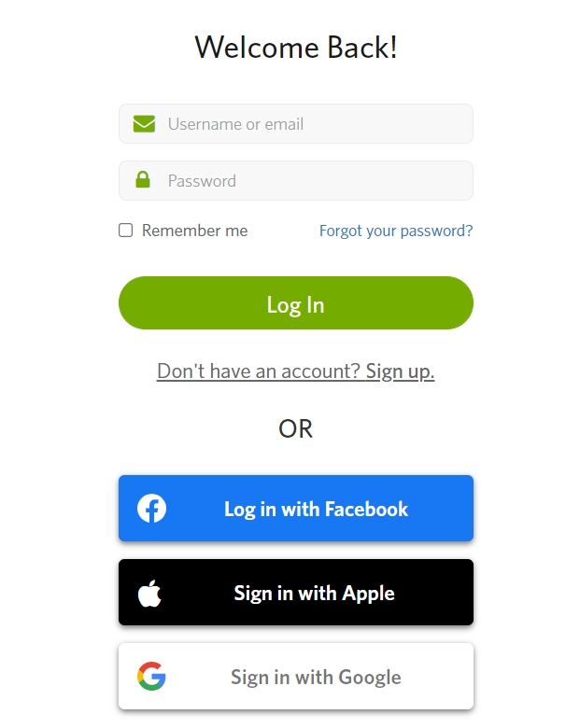Click the Welcome Back heading

(x=296, y=48)
